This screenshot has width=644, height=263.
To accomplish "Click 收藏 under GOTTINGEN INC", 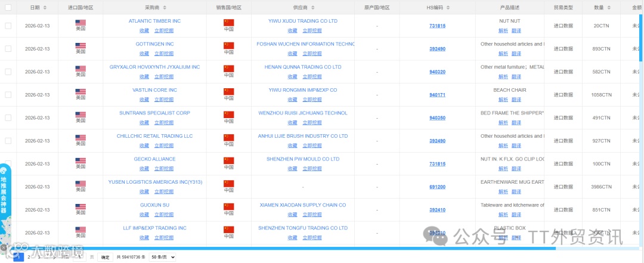I will point(144,54).
